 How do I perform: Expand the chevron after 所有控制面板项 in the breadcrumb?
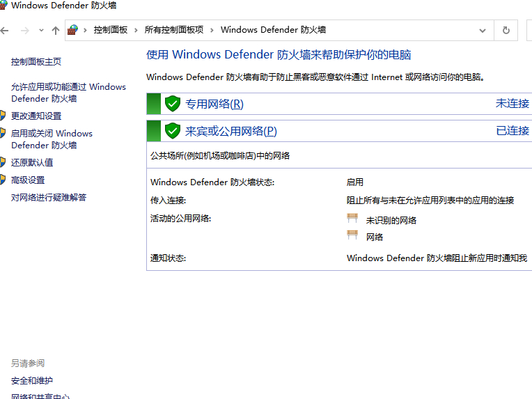pyautogui.click(x=212, y=30)
